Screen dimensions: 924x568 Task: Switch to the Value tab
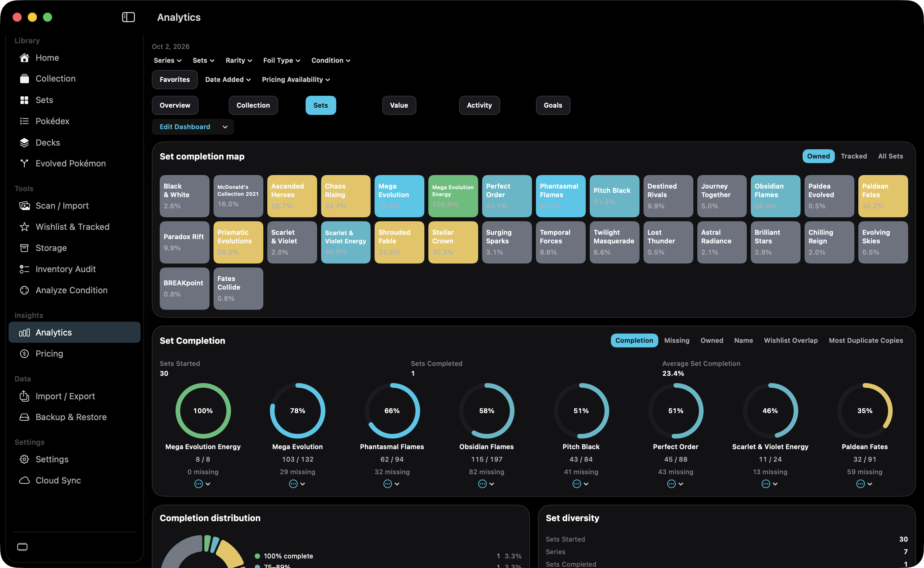point(399,105)
